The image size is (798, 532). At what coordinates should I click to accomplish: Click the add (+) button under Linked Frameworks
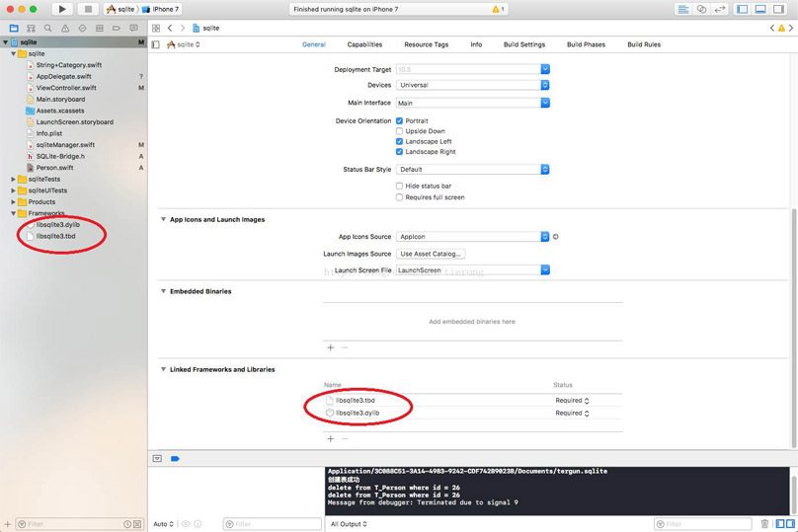331,438
